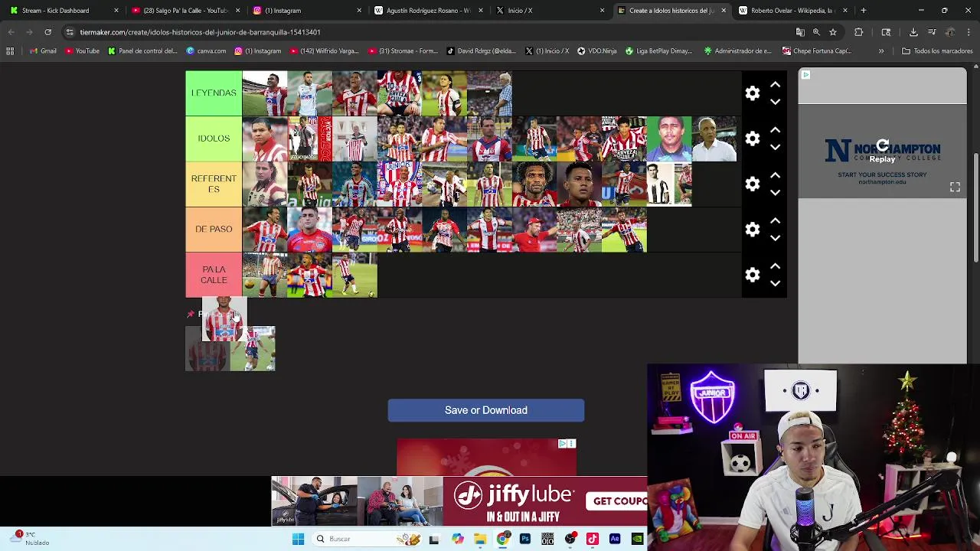The height and width of the screenshot is (551, 980).
Task: Bookmark this page with star icon
Action: [833, 32]
